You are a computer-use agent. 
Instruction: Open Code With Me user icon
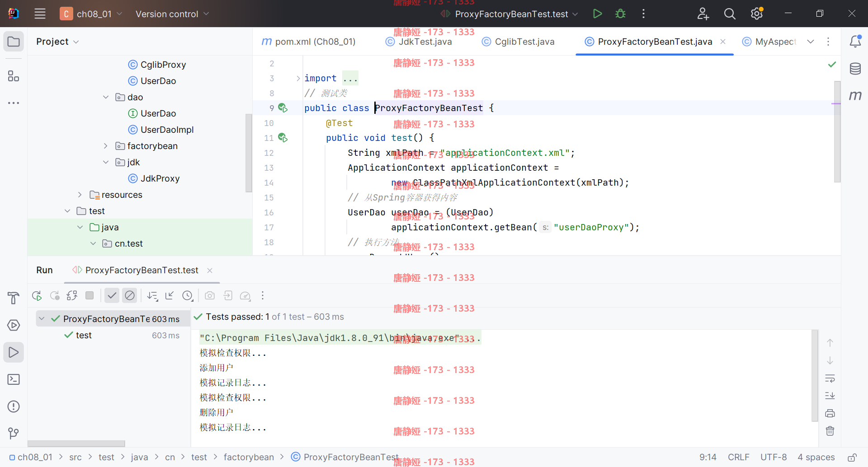703,14
